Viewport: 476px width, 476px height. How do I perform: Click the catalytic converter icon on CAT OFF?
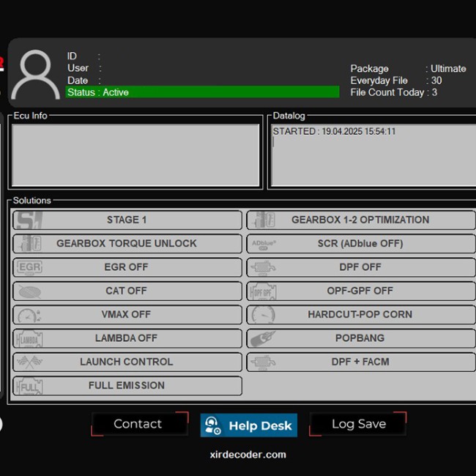tap(29, 291)
